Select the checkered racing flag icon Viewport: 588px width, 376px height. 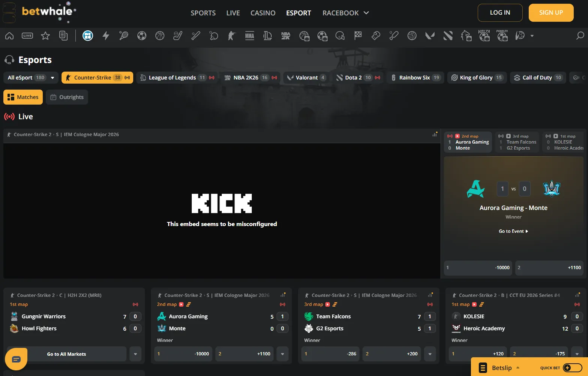(x=358, y=36)
